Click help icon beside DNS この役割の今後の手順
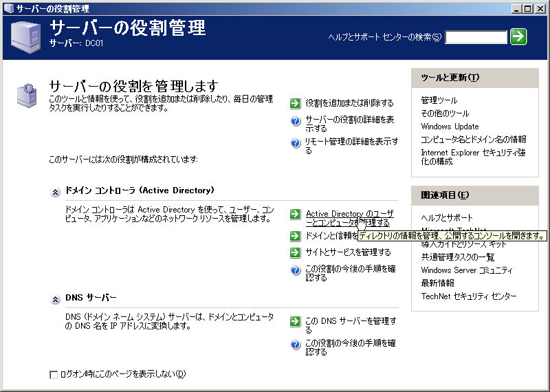The height and width of the screenshot is (392, 550). [296, 344]
